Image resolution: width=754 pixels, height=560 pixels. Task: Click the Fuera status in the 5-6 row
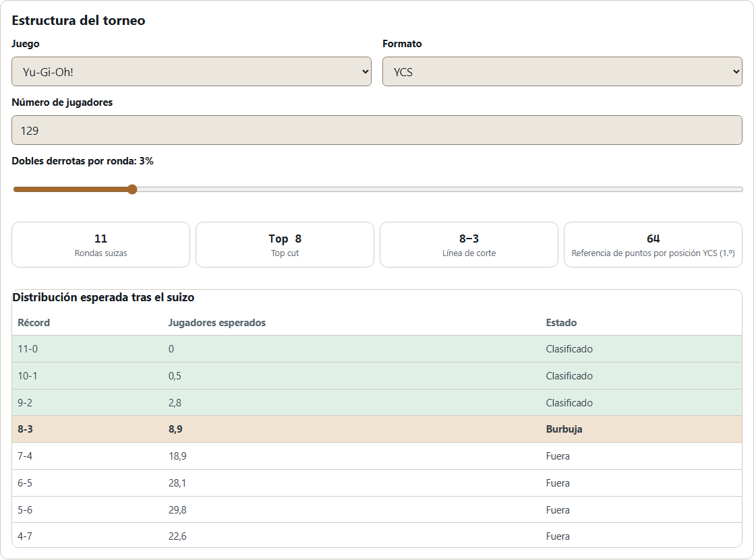point(558,510)
